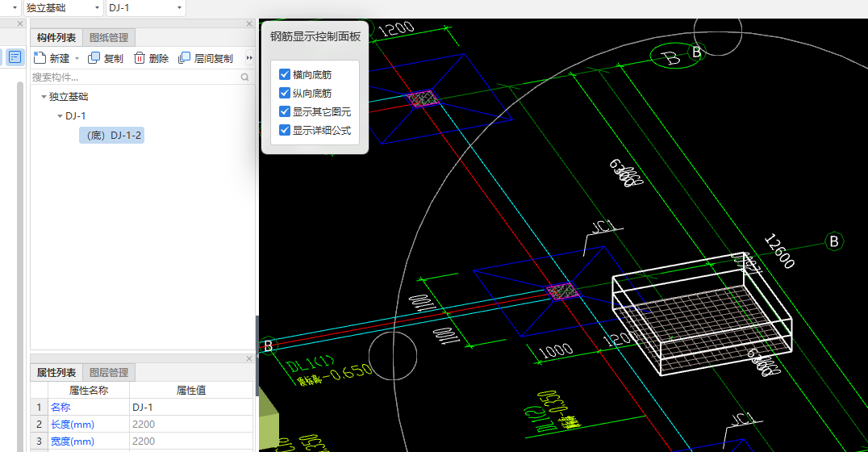The image size is (868, 452).
Task: Click the 删除 delete component button
Action: tap(151, 58)
